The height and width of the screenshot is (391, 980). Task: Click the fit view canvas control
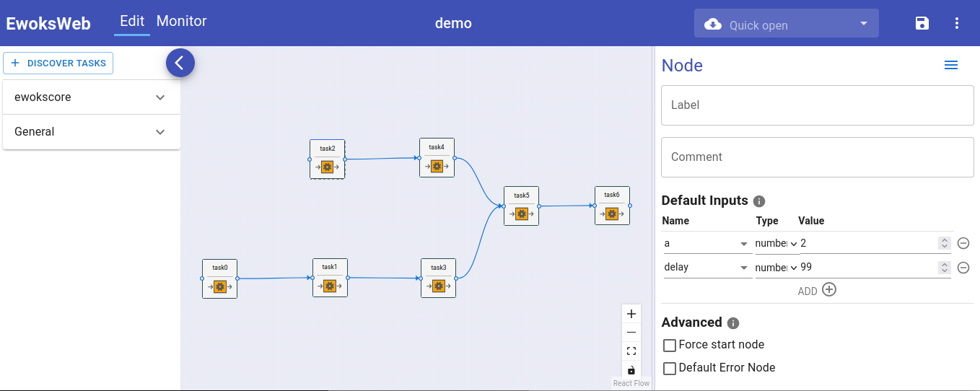(x=631, y=351)
